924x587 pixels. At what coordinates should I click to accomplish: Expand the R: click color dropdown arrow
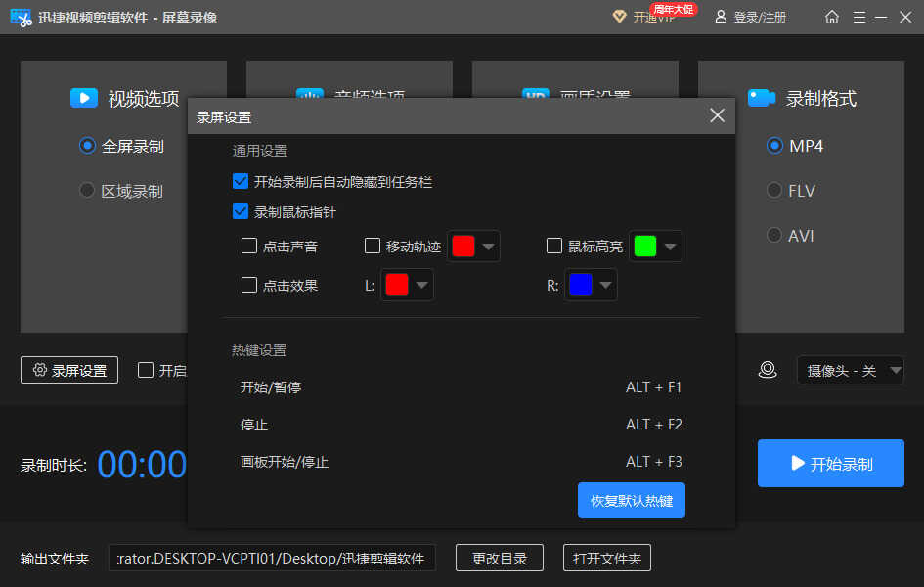click(605, 286)
